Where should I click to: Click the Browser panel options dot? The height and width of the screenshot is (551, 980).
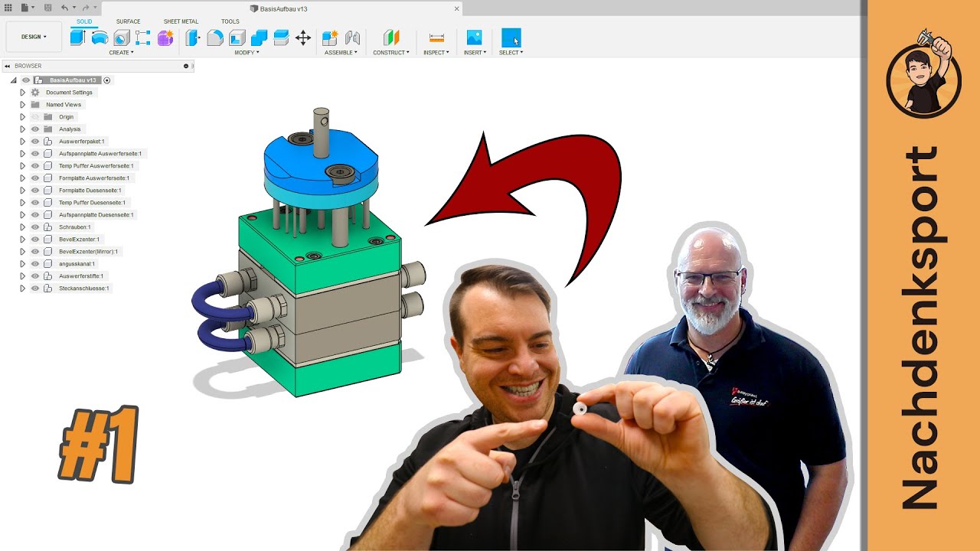pos(186,66)
